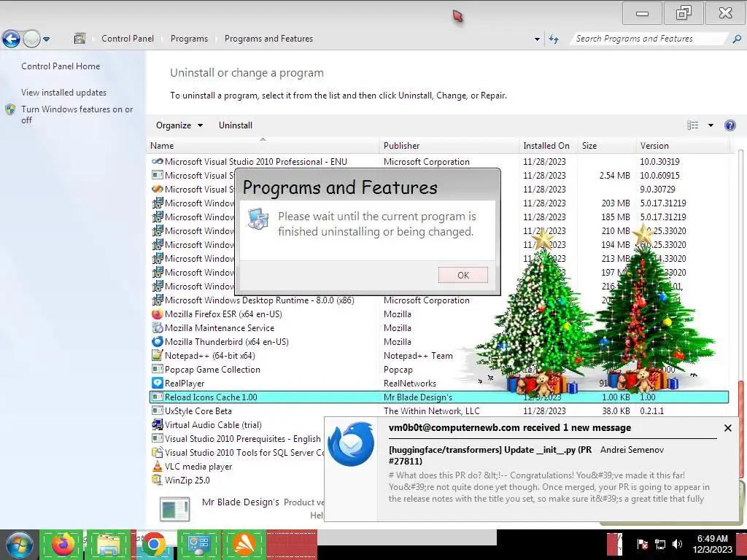Click Mozilla Thunderbird row icon
The height and width of the screenshot is (560, 747).
click(x=158, y=342)
